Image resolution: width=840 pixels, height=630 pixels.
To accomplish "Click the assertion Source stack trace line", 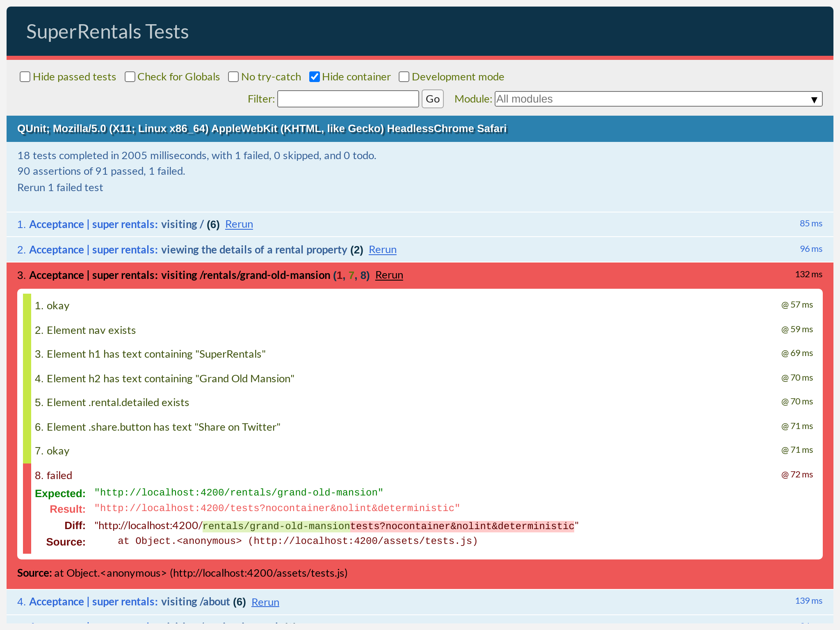I will [x=298, y=541].
